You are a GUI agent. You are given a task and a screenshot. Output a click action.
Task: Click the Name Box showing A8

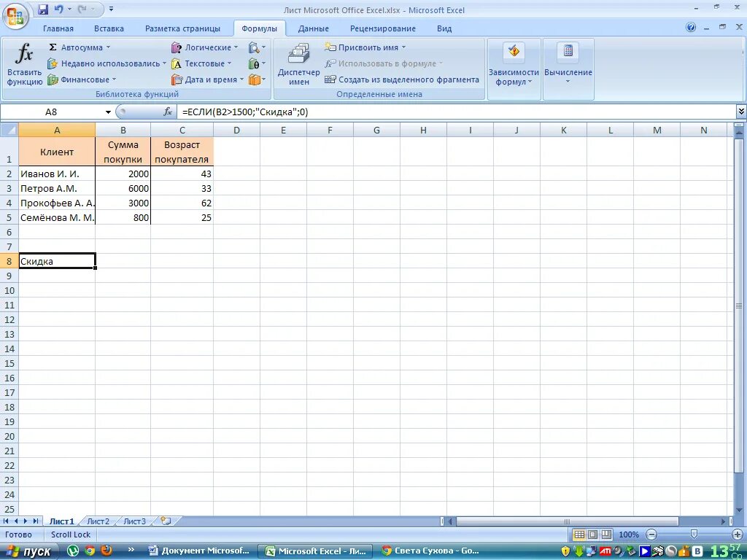pos(51,112)
